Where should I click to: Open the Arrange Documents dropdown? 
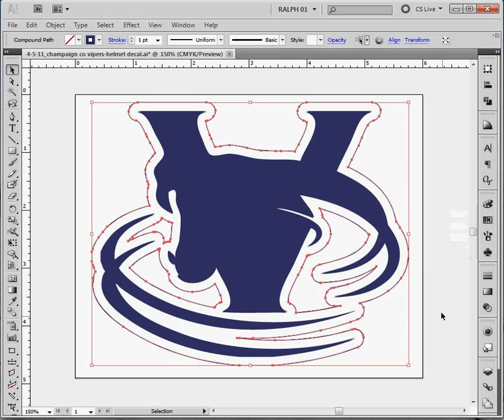[x=61, y=9]
